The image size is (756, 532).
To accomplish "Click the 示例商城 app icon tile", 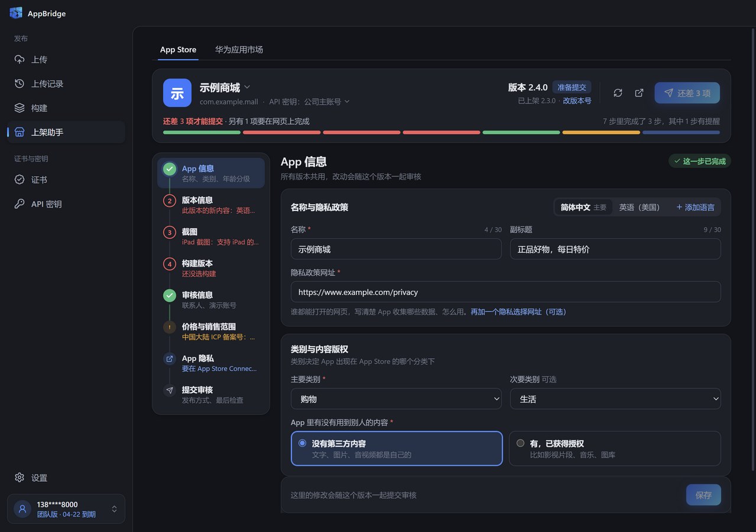I will point(177,93).
